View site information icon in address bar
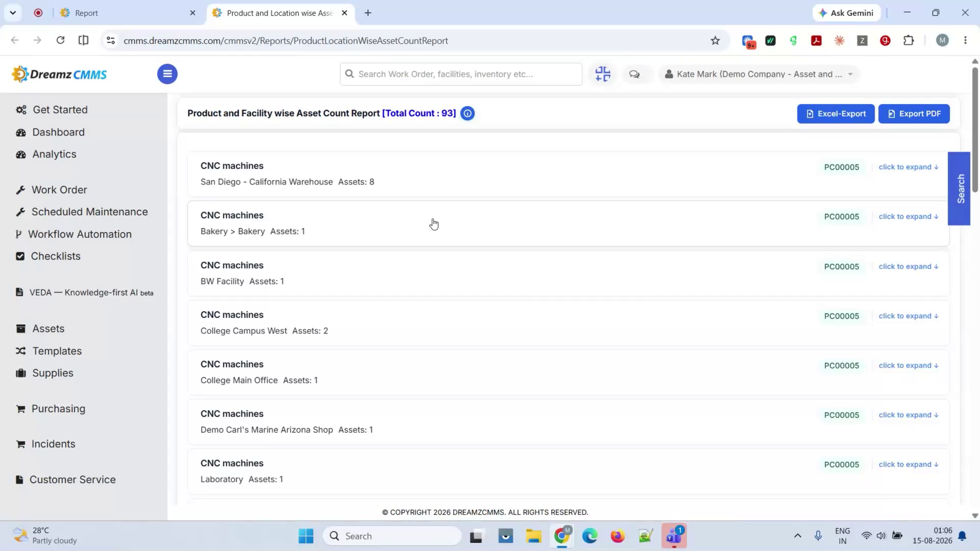The height and width of the screenshot is (551, 980). coord(111,40)
